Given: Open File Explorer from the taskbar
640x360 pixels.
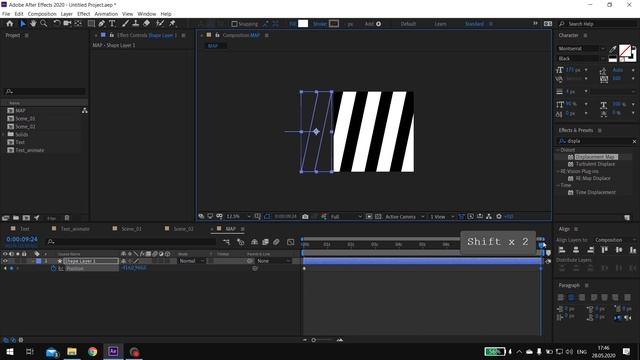Looking at the screenshot, I should pyautogui.click(x=72, y=351).
